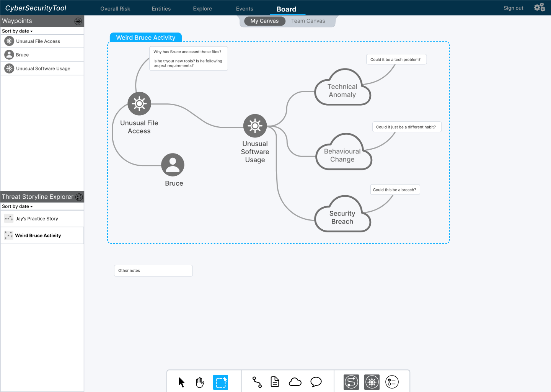Add a document note tool

pyautogui.click(x=275, y=382)
